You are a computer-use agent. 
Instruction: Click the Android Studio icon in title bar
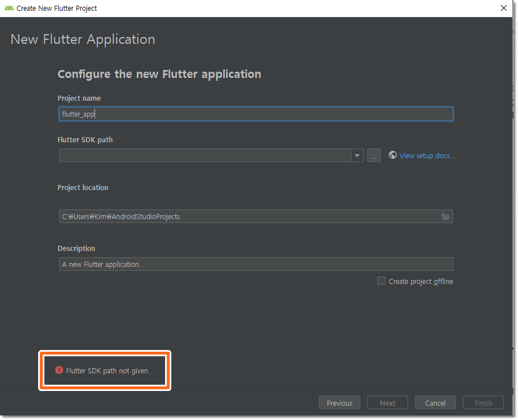9,8
